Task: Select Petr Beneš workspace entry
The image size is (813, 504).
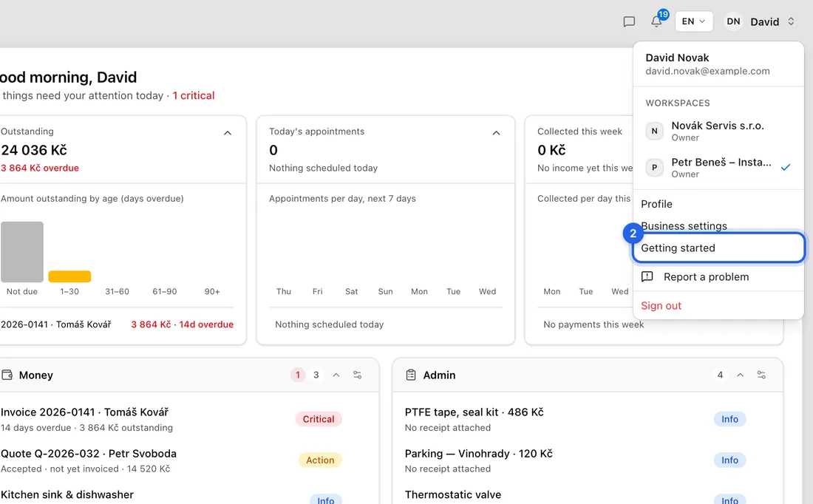Action: coord(718,168)
